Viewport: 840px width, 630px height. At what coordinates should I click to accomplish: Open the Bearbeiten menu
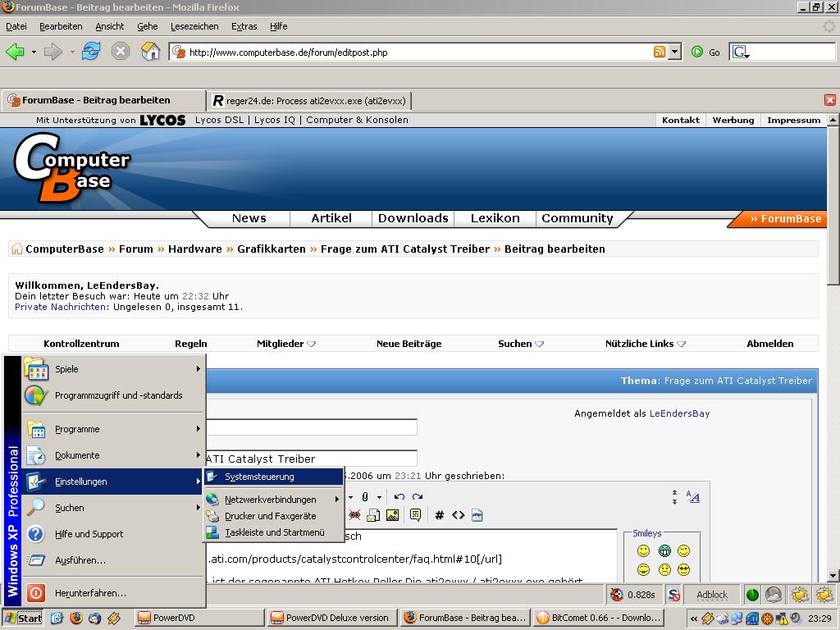coord(61,26)
